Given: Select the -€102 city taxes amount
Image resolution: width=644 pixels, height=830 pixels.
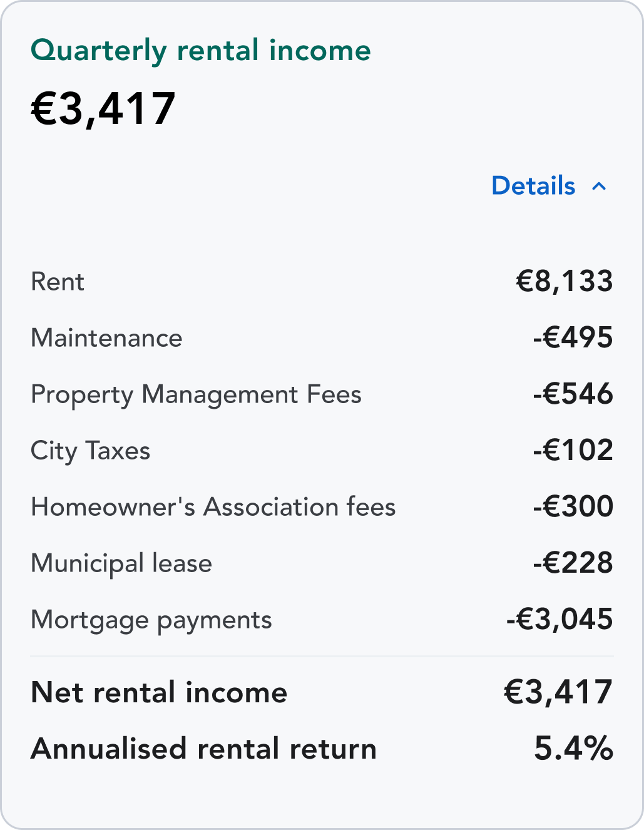Looking at the screenshot, I should [x=573, y=450].
